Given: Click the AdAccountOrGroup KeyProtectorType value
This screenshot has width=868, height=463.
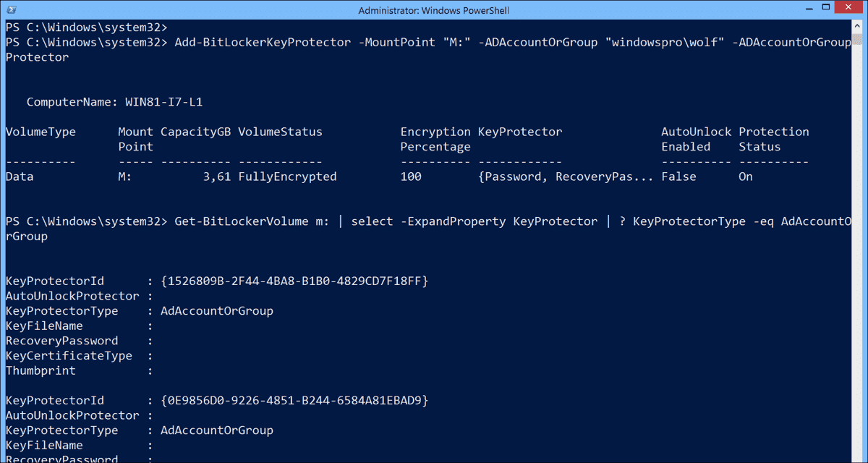Looking at the screenshot, I should 217,310.
